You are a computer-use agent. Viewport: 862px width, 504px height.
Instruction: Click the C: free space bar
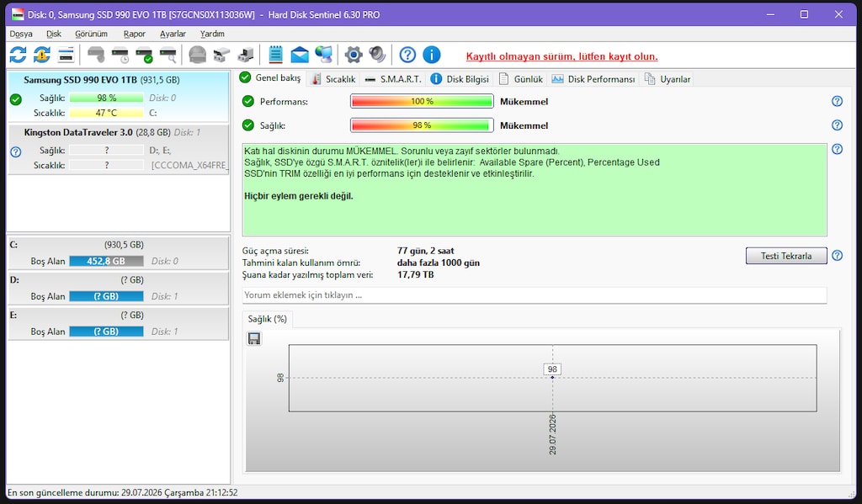(x=106, y=261)
